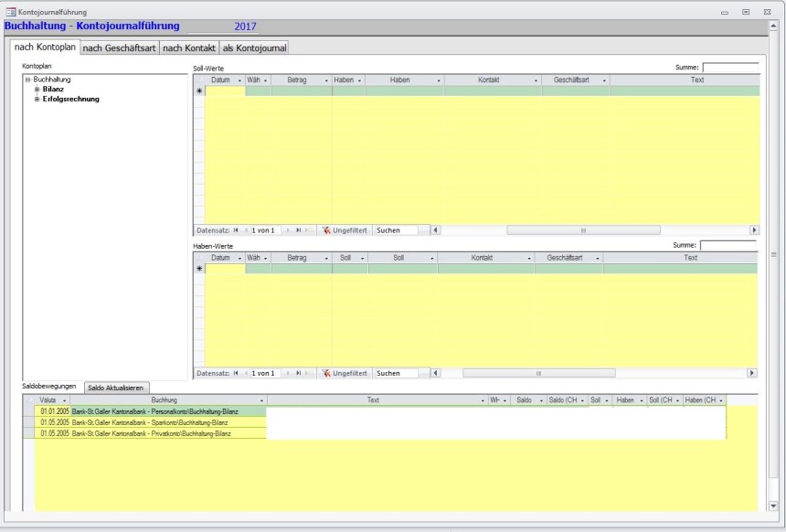Click the Ungefiltert filter icon under Haben-Werte
This screenshot has height=532, width=786.
coord(326,373)
